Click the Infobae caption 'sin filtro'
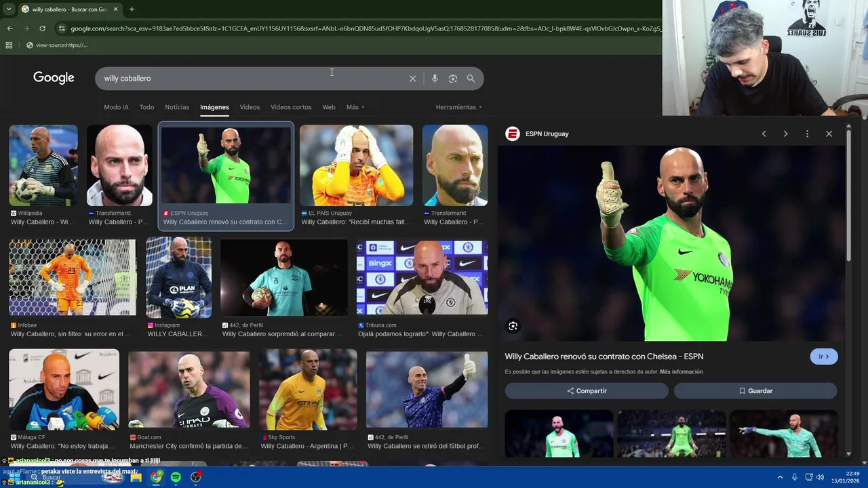Screen dimensions: 868x488 click(71, 334)
